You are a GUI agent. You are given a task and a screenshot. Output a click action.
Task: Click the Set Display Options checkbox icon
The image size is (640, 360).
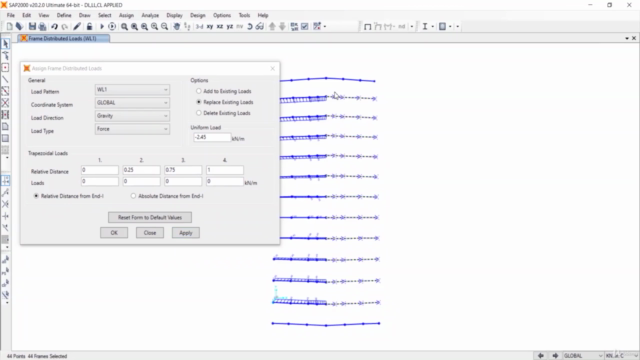pos(304,27)
